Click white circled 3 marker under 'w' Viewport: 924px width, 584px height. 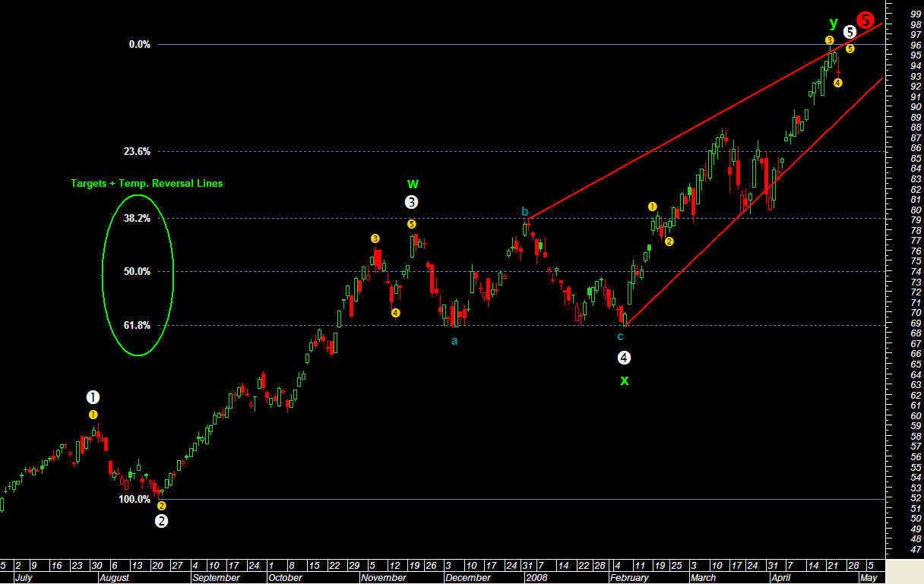(411, 202)
